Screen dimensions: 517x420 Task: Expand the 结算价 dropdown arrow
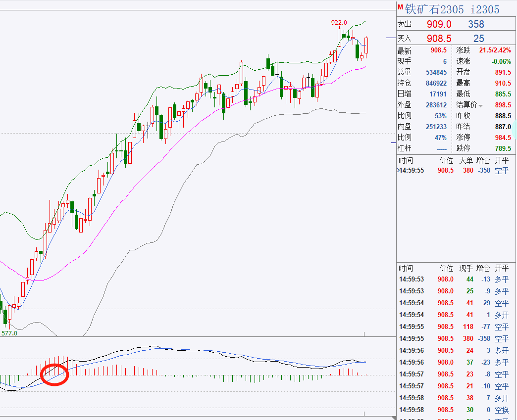click(x=480, y=106)
